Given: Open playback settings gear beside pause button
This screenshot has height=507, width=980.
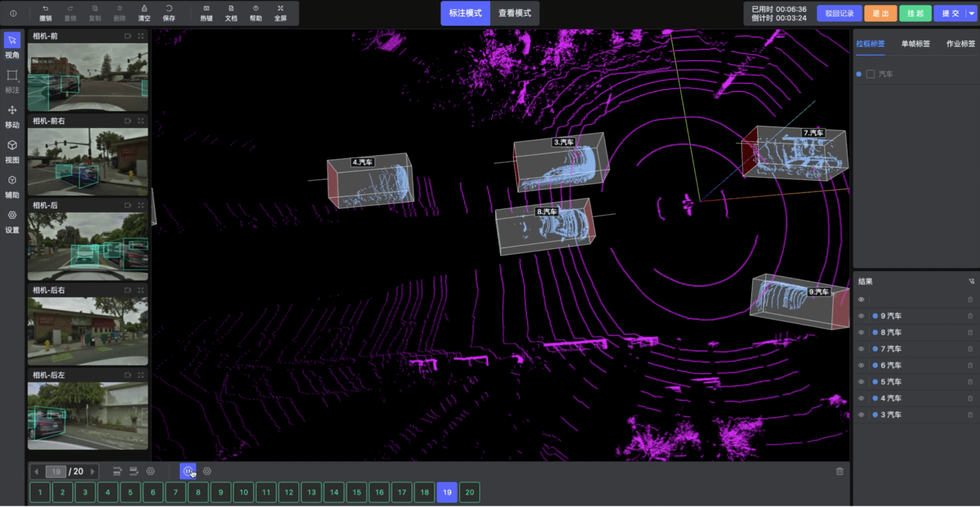Looking at the screenshot, I should tap(207, 471).
